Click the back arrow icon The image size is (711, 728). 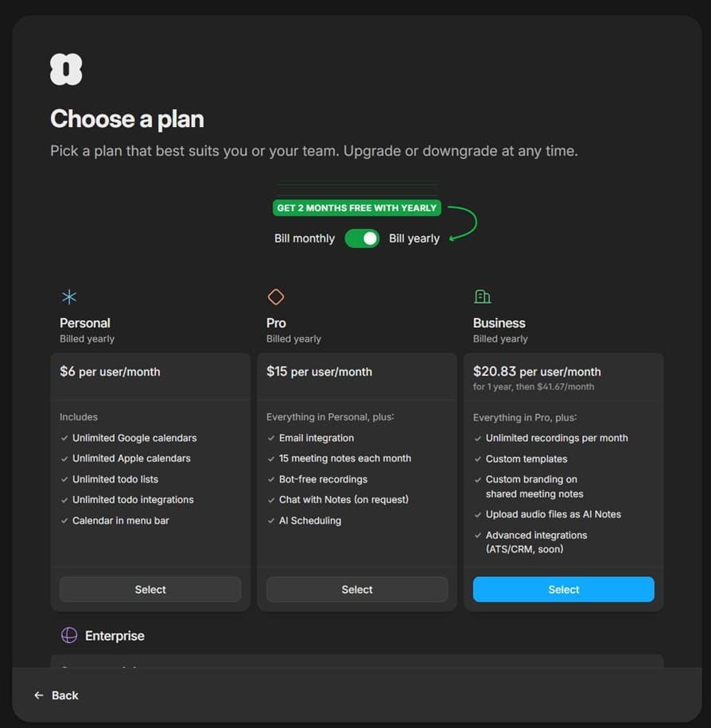tap(39, 695)
